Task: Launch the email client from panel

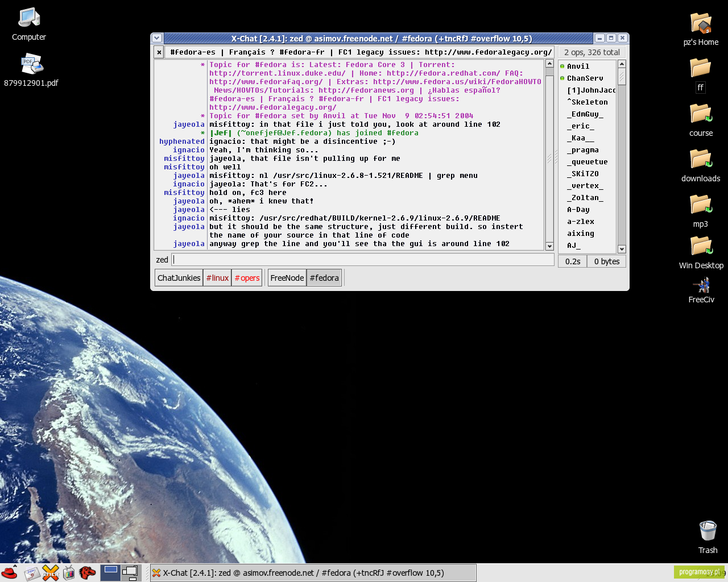Action: 32,573
